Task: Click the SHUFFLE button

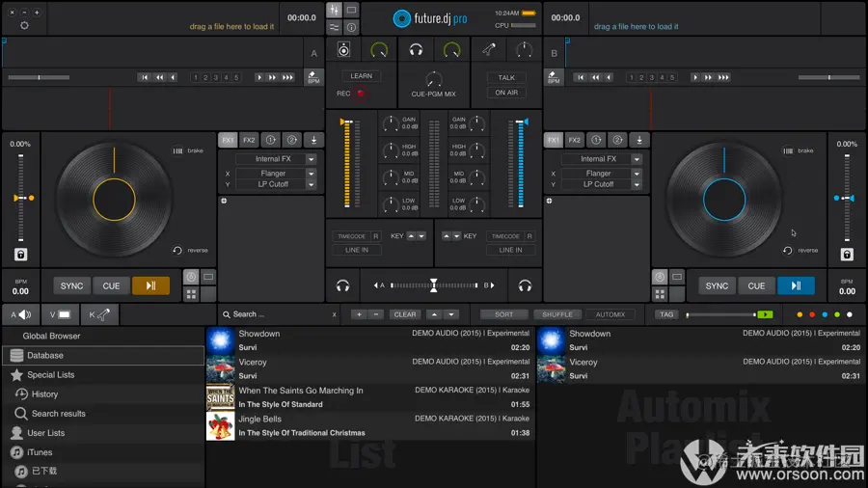Action: pyautogui.click(x=556, y=314)
